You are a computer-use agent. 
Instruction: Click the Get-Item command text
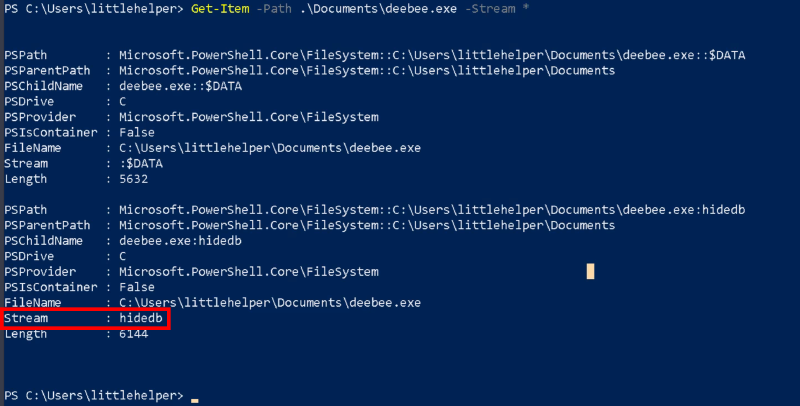point(218,11)
